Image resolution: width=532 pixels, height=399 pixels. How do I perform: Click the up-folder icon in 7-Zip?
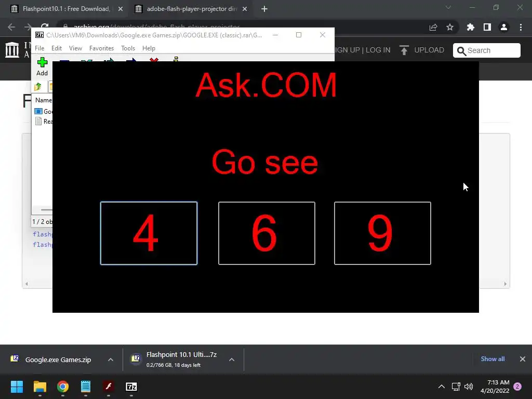[x=37, y=87]
